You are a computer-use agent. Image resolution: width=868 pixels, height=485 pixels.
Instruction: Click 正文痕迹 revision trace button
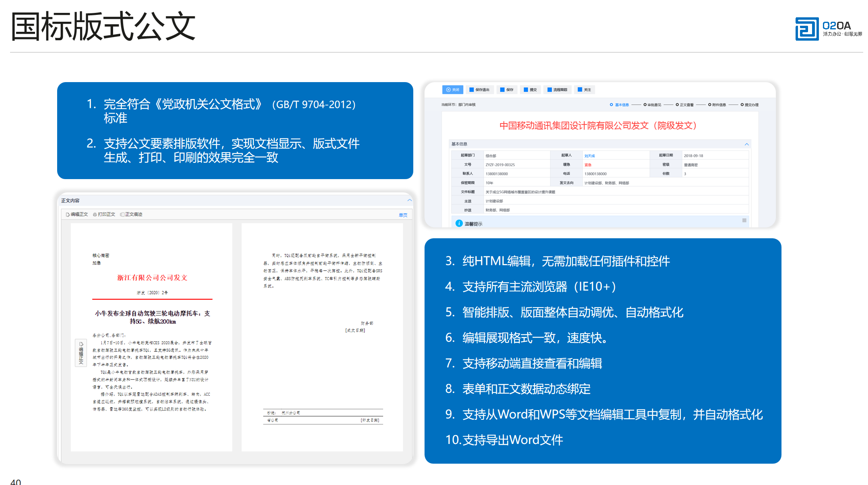coord(131,215)
